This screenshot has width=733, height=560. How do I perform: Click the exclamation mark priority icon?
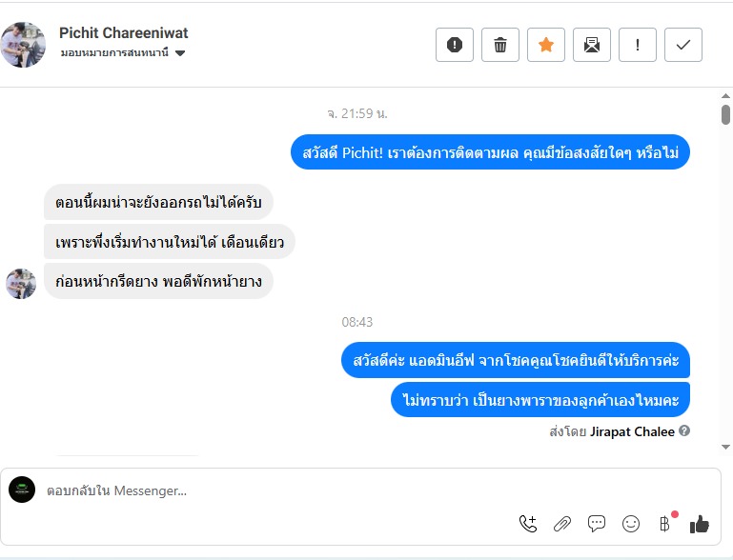(x=638, y=45)
